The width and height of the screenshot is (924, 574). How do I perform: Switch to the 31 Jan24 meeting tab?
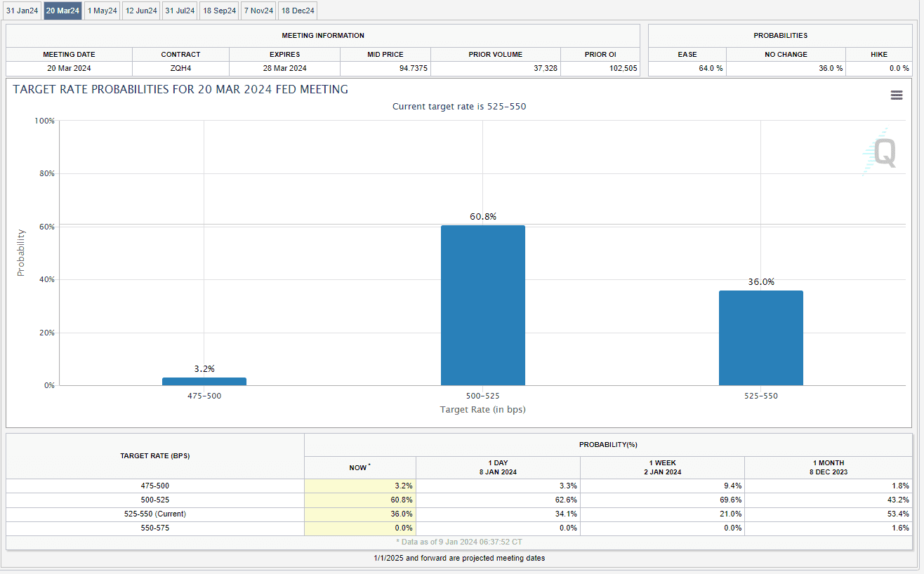[22, 11]
